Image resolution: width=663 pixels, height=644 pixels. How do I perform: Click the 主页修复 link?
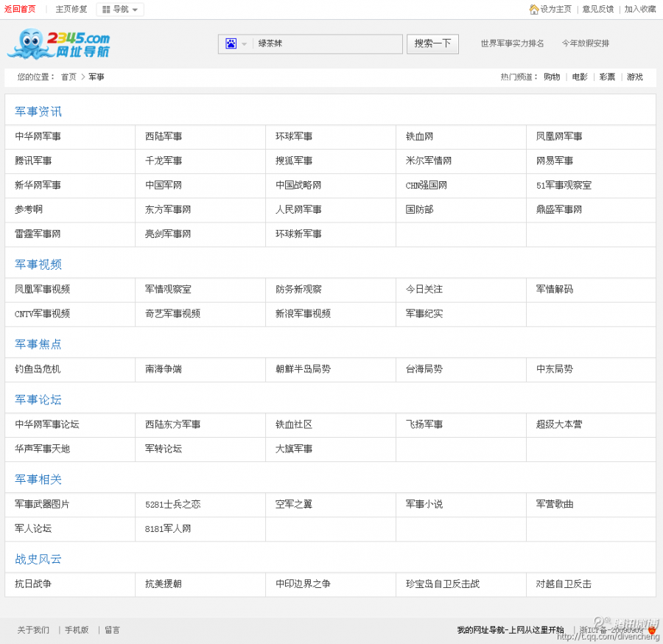71,9
